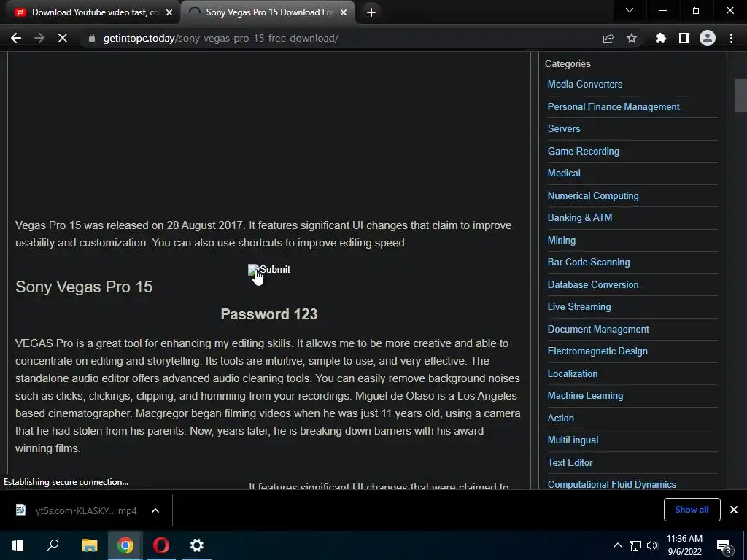Open Numerical Computing category
Viewport: 747px width, 560px height.
click(592, 195)
